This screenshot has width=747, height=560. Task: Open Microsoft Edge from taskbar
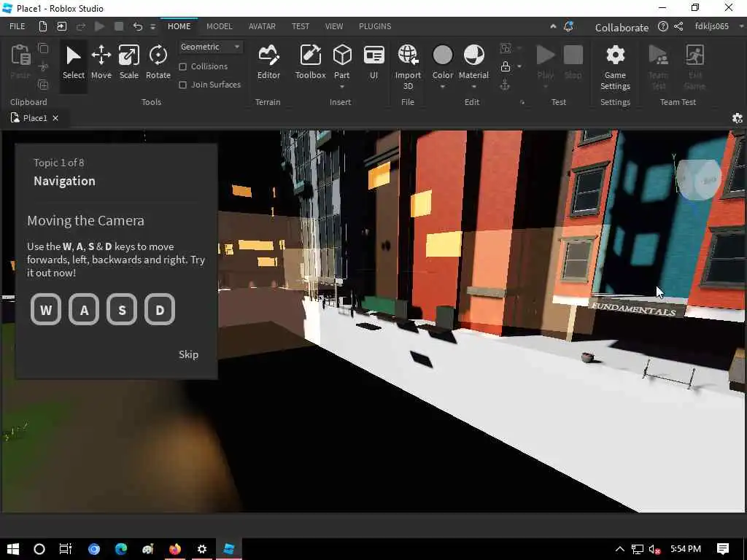click(x=121, y=549)
